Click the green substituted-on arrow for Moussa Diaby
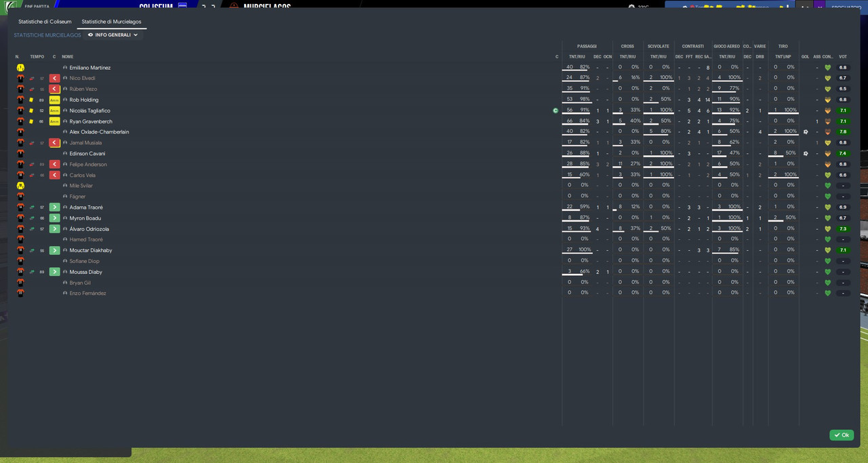The image size is (868, 463). click(54, 272)
